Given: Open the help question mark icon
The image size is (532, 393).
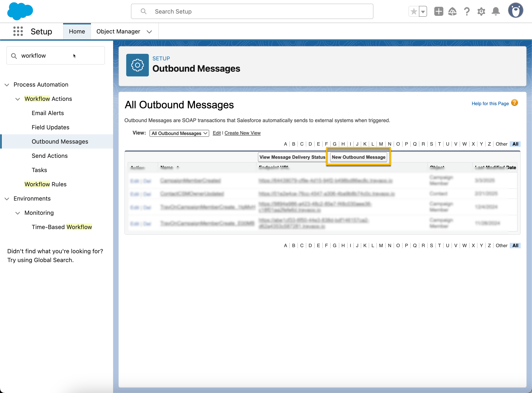Looking at the screenshot, I should click(x=467, y=11).
